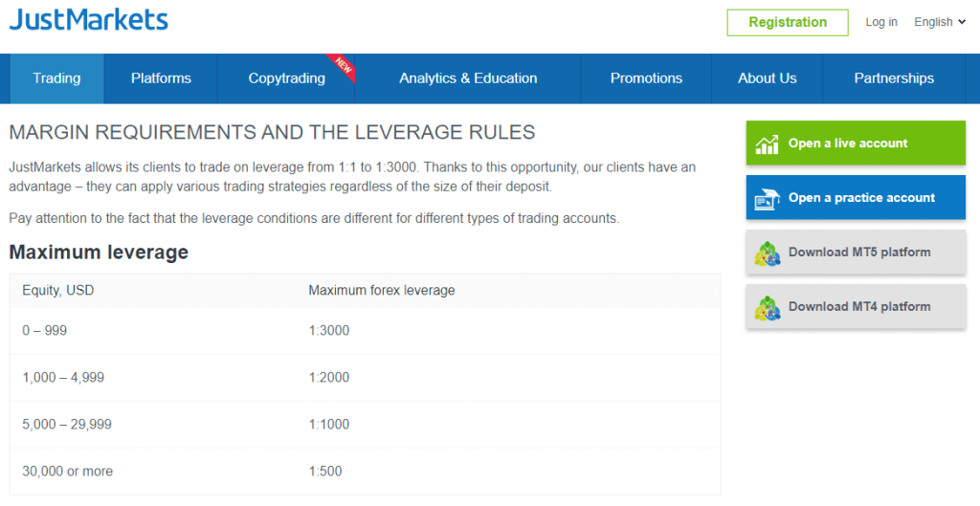This screenshot has width=980, height=506.
Task: Open the Partnerships menu
Action: (x=894, y=78)
